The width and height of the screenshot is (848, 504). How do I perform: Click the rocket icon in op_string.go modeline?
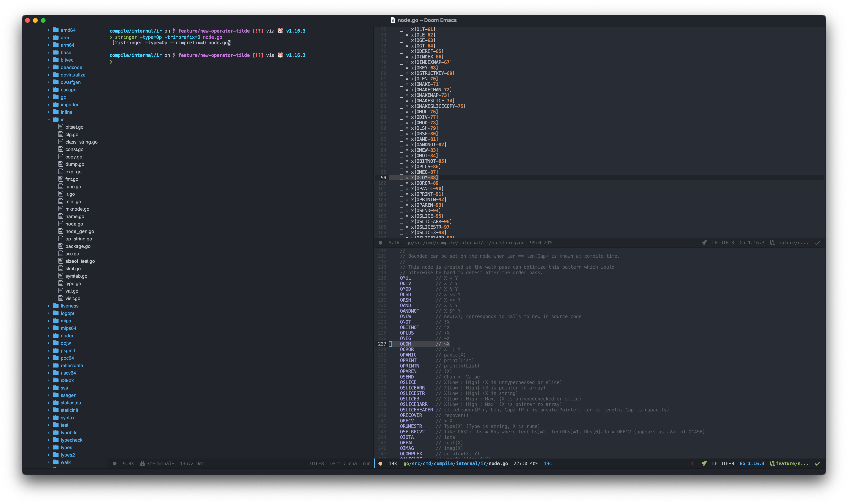pyautogui.click(x=704, y=243)
